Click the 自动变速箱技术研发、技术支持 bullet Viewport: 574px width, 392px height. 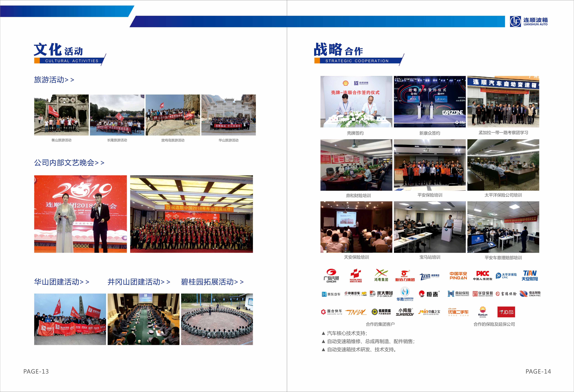(359, 350)
